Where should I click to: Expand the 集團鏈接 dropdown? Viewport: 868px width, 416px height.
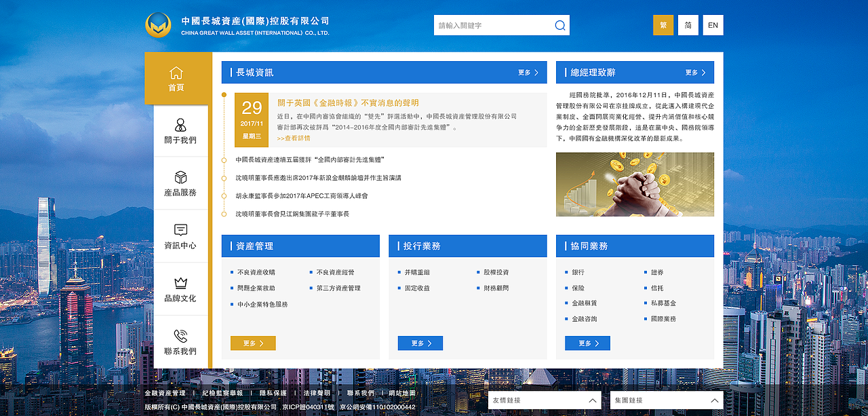click(667, 400)
